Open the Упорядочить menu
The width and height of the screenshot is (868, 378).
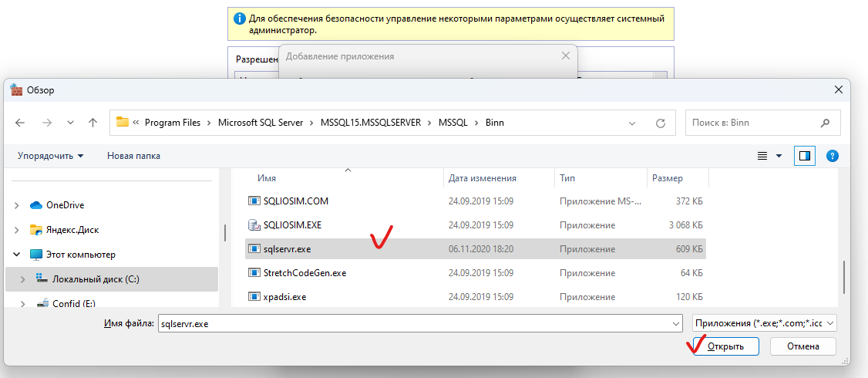[x=50, y=156]
